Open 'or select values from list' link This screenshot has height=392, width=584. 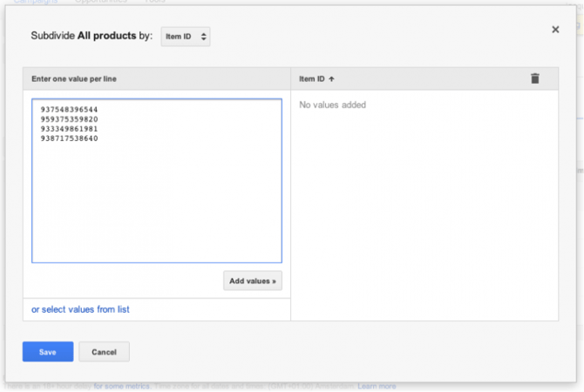(x=80, y=309)
